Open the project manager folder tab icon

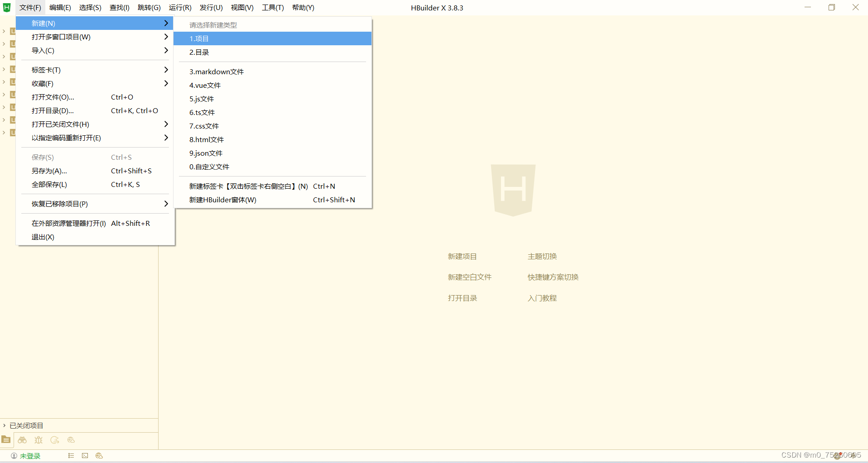tap(6, 439)
